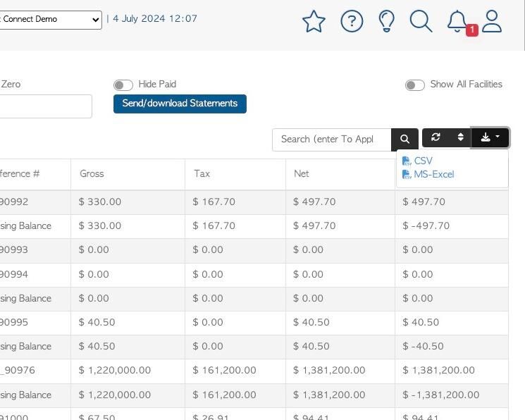525x420 pixels.
Task: Click Tax $ 167.70 in row 90992
Action: pos(214,202)
